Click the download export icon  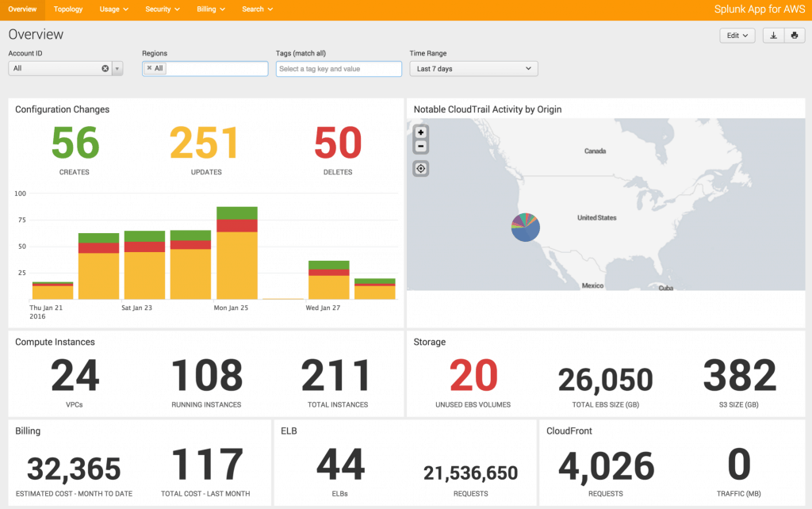pos(773,36)
